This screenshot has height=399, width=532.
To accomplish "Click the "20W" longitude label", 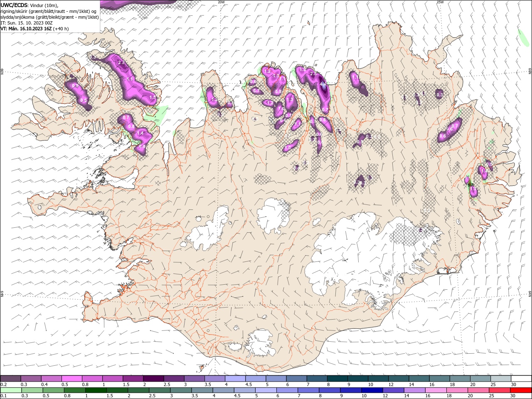I will click(221, 2).
